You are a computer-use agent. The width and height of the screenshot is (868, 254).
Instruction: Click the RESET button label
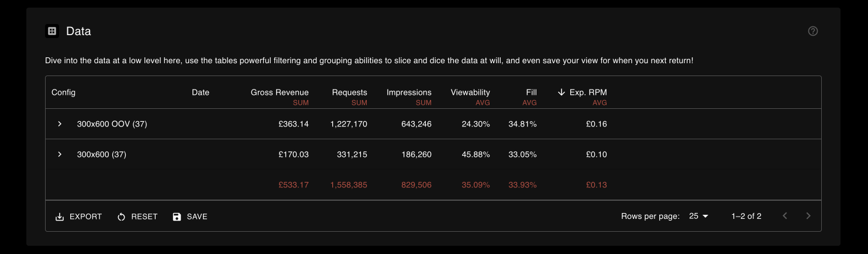(x=144, y=217)
